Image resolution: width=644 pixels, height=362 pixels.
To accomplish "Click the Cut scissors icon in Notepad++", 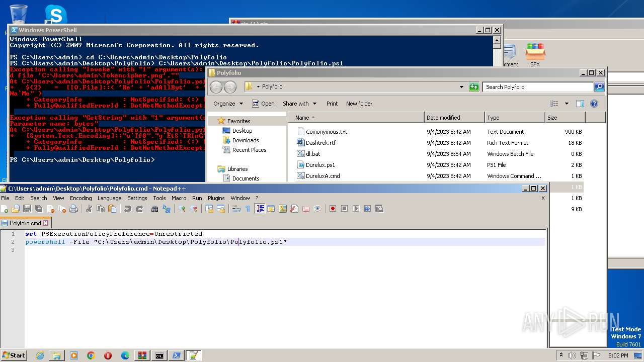I will pos(89,209).
